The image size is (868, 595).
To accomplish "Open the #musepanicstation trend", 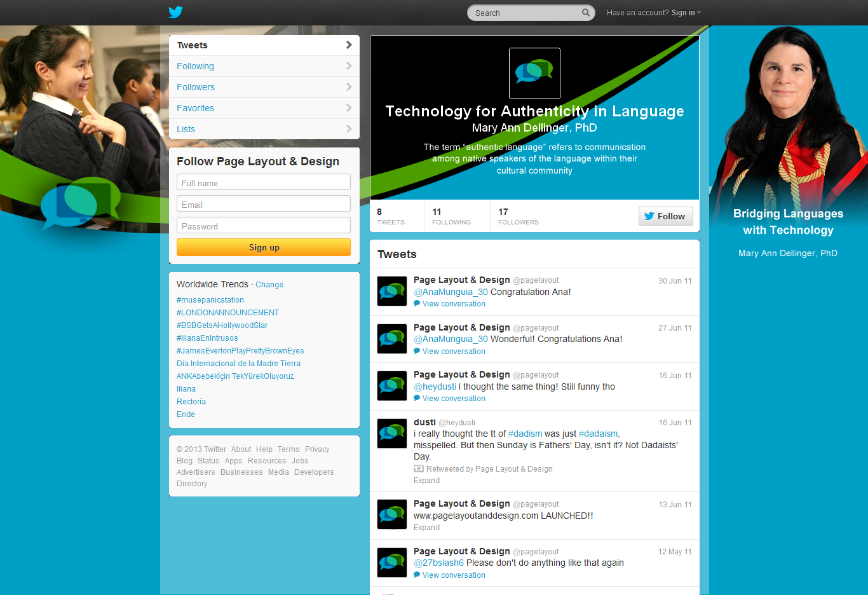I will pyautogui.click(x=210, y=300).
